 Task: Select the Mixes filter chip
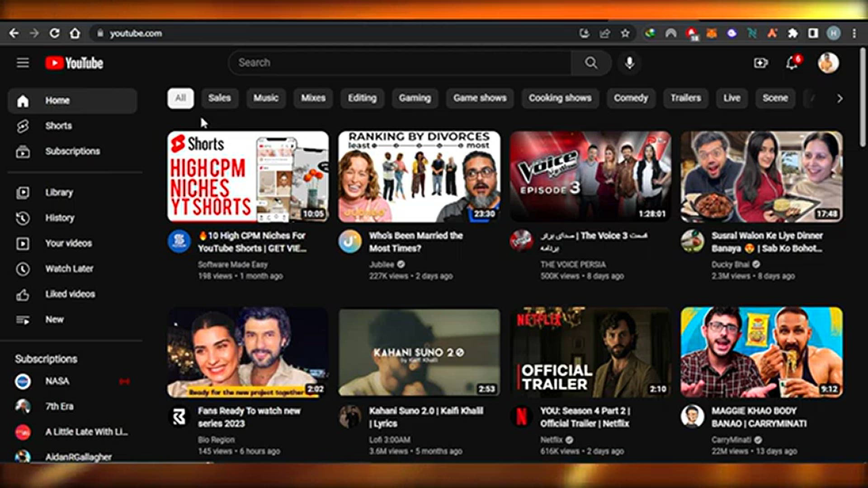[313, 98]
